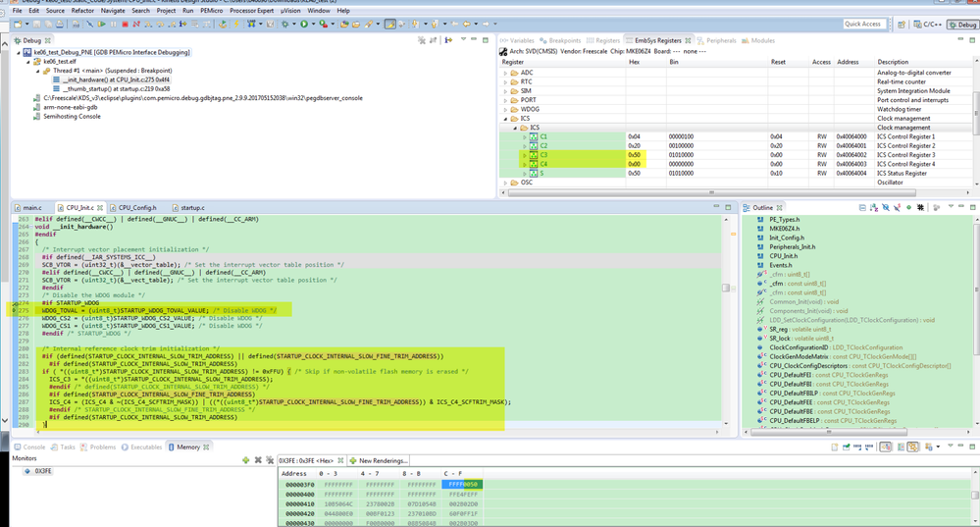Toggle Mark Occurrences highlighter in main toolbar
Viewport: 980px width, 527px height.
390,24
